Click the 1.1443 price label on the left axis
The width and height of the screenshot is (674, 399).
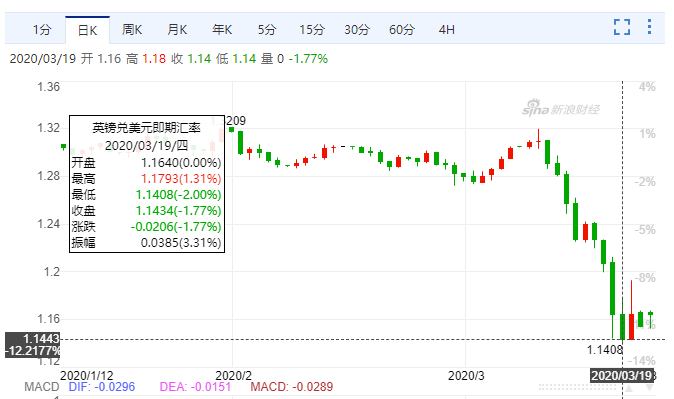(33, 339)
